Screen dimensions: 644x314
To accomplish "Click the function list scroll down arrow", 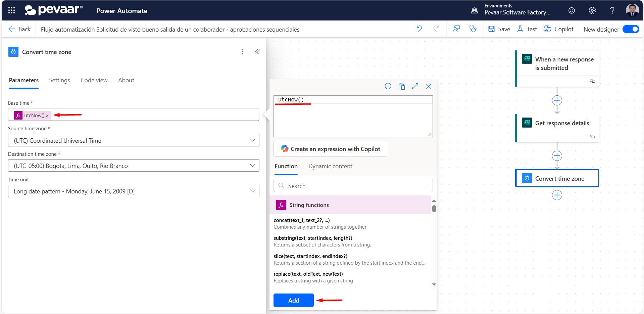I will [x=434, y=284].
